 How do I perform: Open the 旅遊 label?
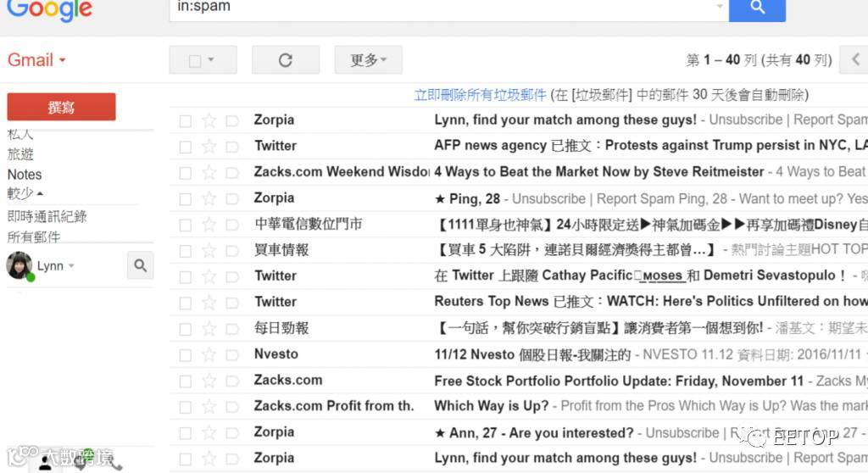pyautogui.click(x=20, y=154)
